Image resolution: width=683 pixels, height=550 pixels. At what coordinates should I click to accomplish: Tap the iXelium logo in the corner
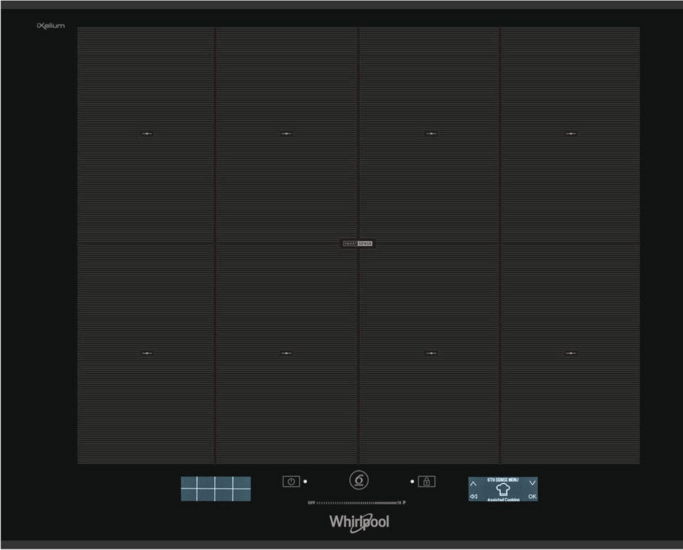pyautogui.click(x=50, y=25)
